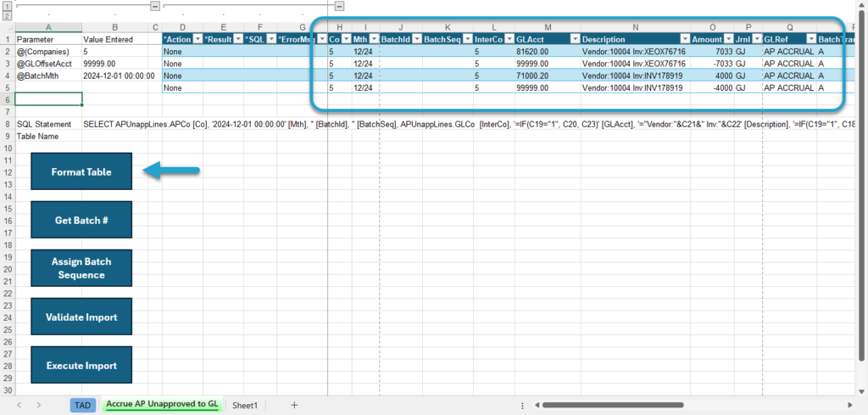
Task: Collapse the second column outline group above column H
Action: (x=339, y=6)
